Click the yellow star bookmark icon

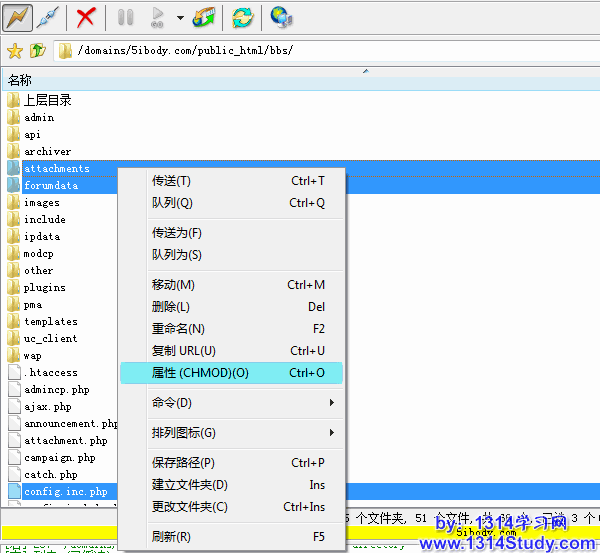[x=14, y=50]
